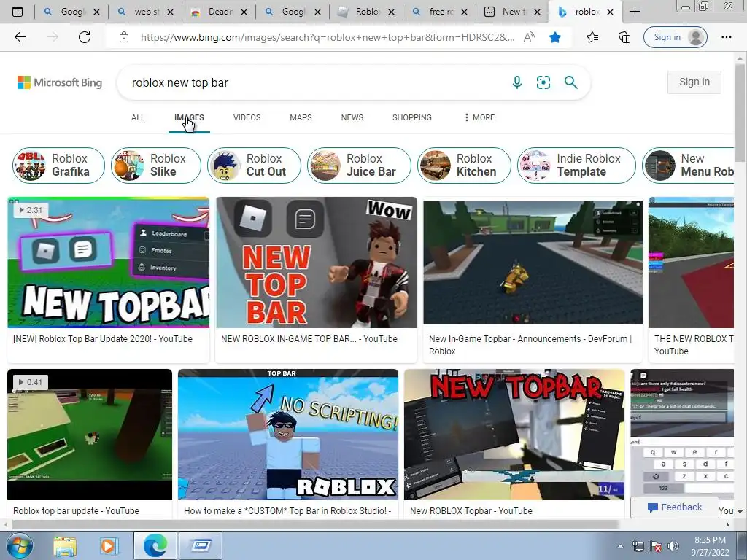Click the Action Center flag tray icon
The width and height of the screenshot is (747, 560).
pos(656,546)
